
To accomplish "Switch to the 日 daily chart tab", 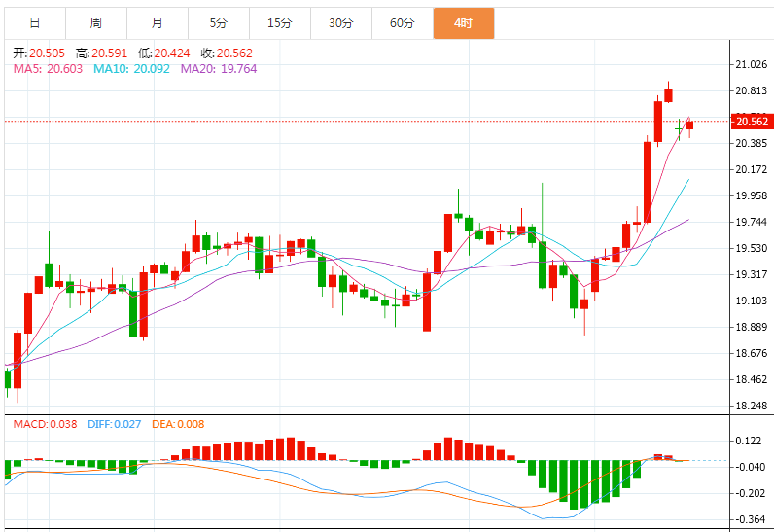I will (x=35, y=23).
